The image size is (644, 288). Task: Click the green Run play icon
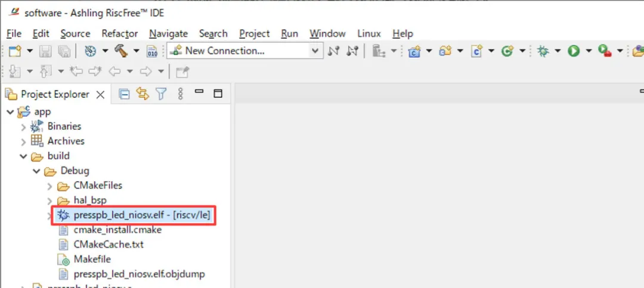coord(574,51)
